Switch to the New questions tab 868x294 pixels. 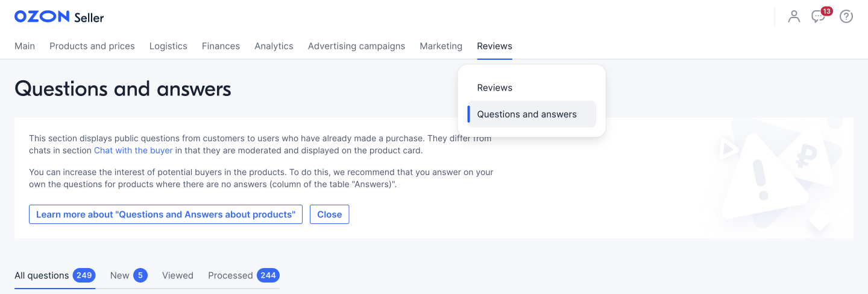[128, 275]
